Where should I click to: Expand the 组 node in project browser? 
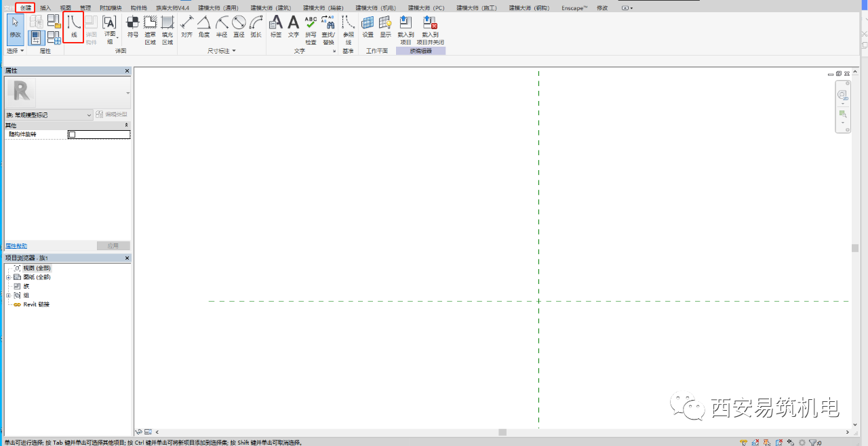click(8, 296)
